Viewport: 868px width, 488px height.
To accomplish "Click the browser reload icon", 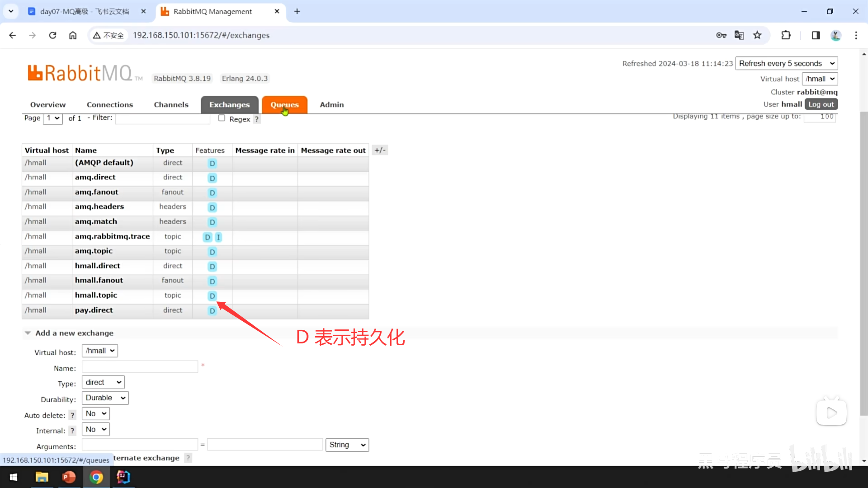I will tap(52, 35).
